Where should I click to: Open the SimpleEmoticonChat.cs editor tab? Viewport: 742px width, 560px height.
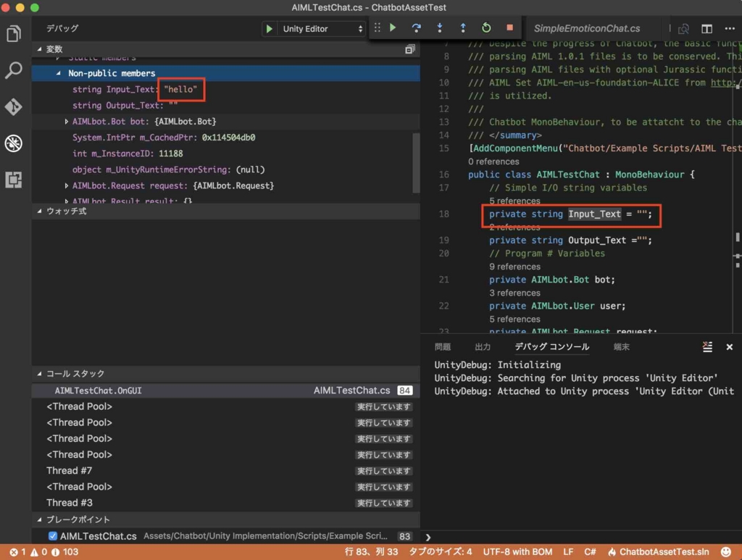tap(587, 28)
